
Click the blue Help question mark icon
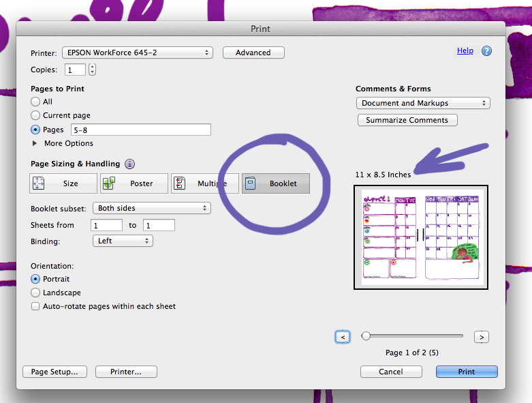(486, 51)
